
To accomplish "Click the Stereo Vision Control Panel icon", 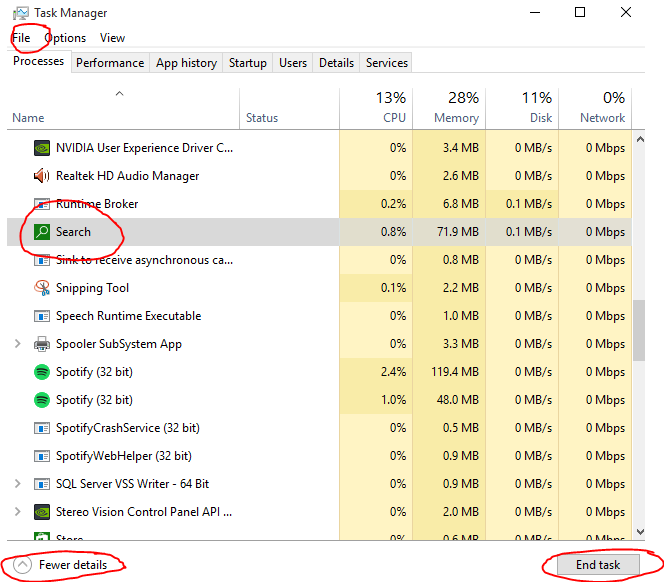I will (42, 512).
